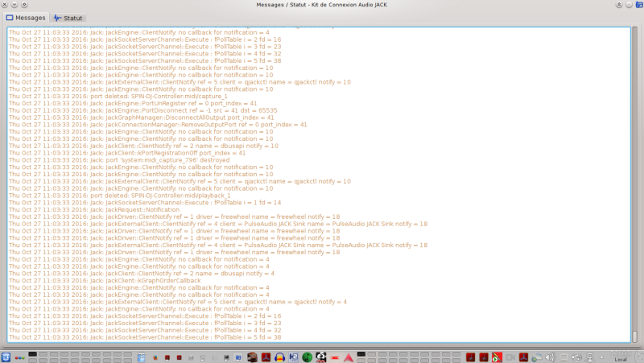Open the small monitor icon in the taskbar
Viewport: 644px width, 363px height.
click(x=226, y=357)
